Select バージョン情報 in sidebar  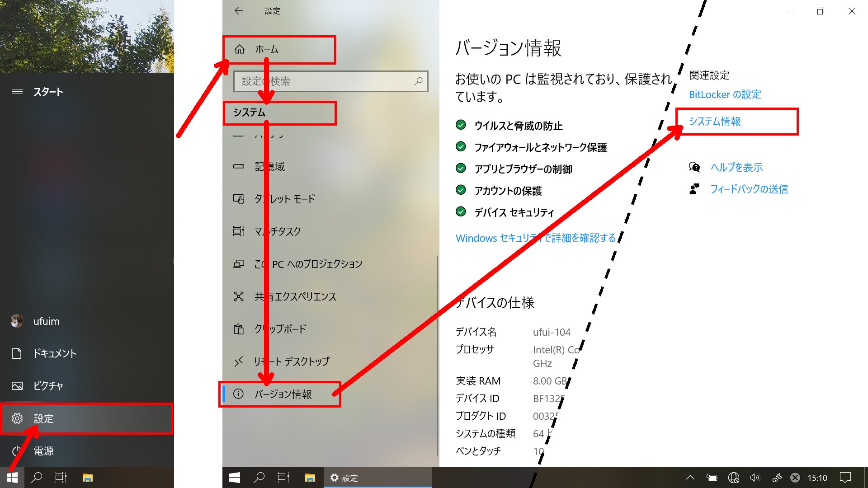pyautogui.click(x=330, y=394)
